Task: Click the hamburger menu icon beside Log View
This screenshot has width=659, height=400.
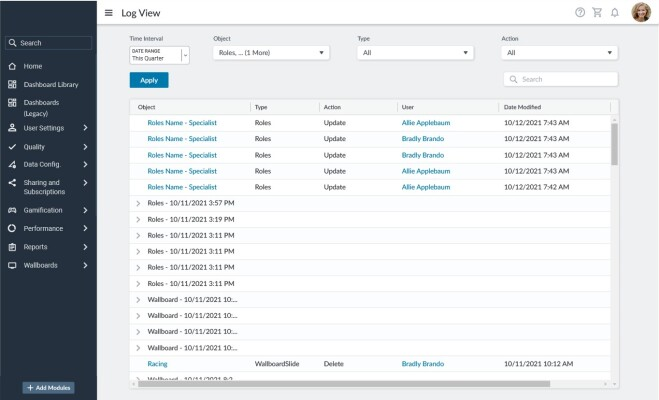Action: 108,13
